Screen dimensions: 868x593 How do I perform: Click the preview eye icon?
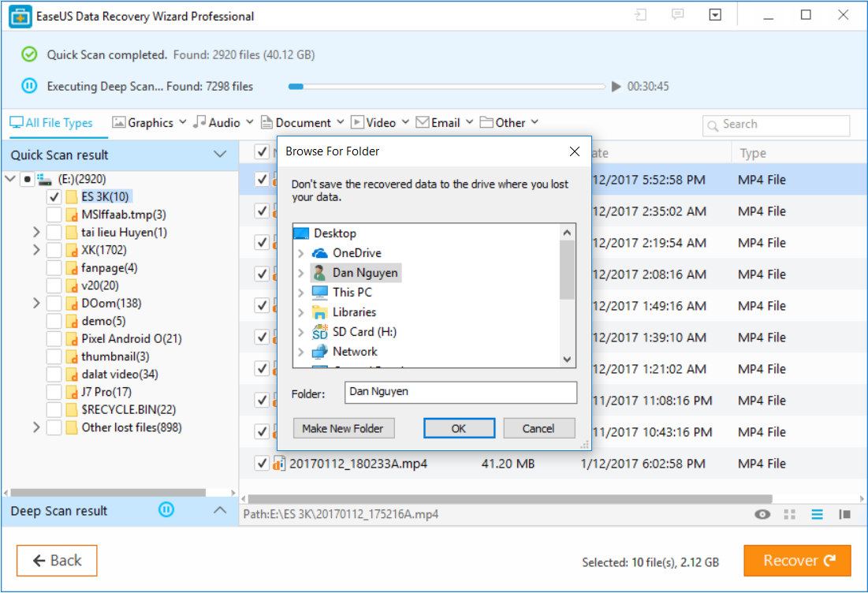tap(762, 514)
